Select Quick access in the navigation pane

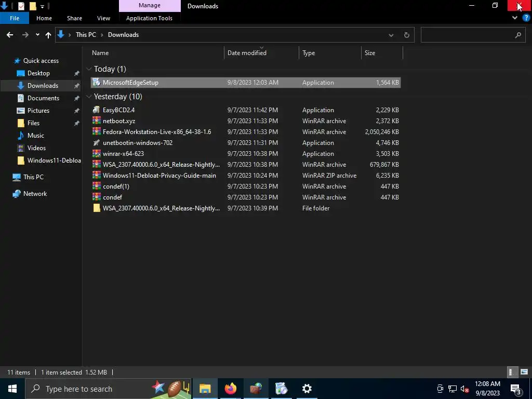(x=41, y=61)
